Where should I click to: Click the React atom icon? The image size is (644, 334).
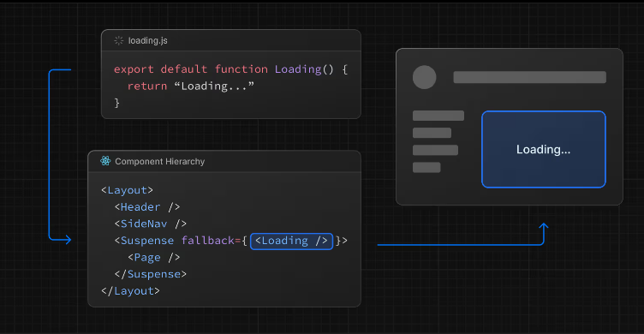click(x=105, y=161)
